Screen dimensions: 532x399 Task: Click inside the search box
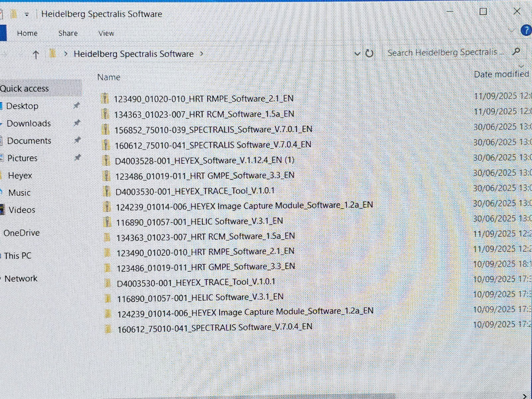442,52
